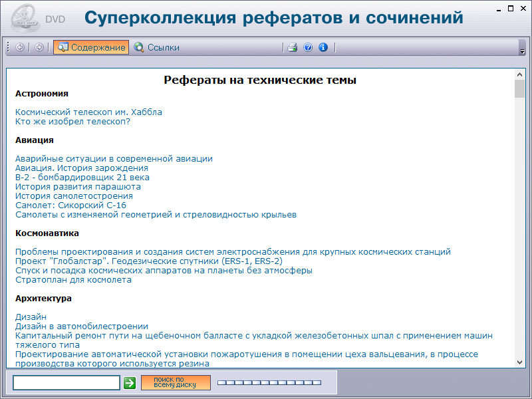Open 'Космический телескоп им. Хаббла' link
Screen dimensions: 532x399
[88, 112]
